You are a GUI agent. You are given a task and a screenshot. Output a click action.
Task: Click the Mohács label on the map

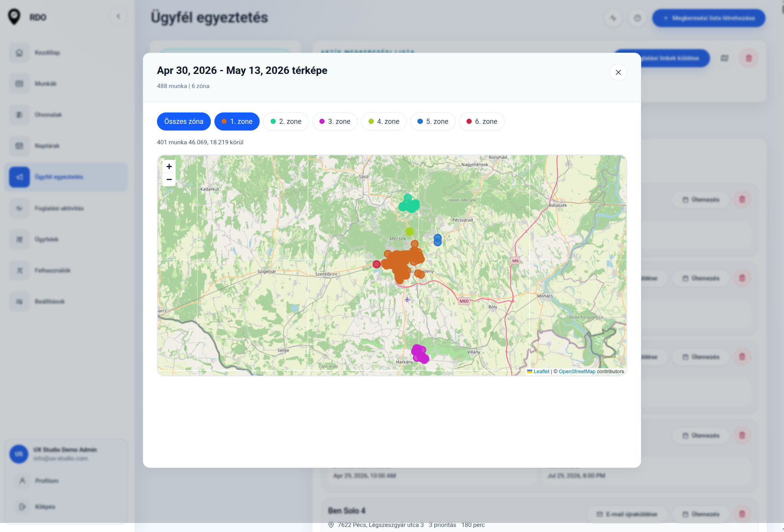pos(545,296)
